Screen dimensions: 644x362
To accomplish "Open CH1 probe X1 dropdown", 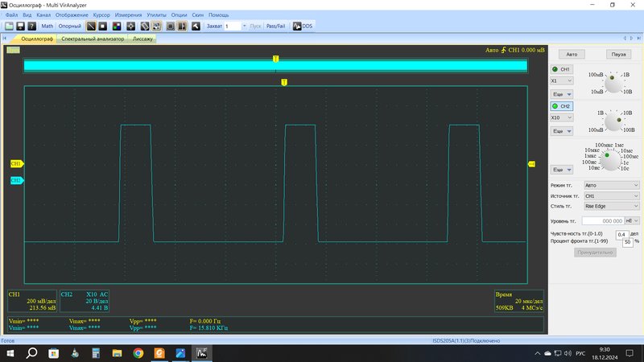I will pos(561,81).
